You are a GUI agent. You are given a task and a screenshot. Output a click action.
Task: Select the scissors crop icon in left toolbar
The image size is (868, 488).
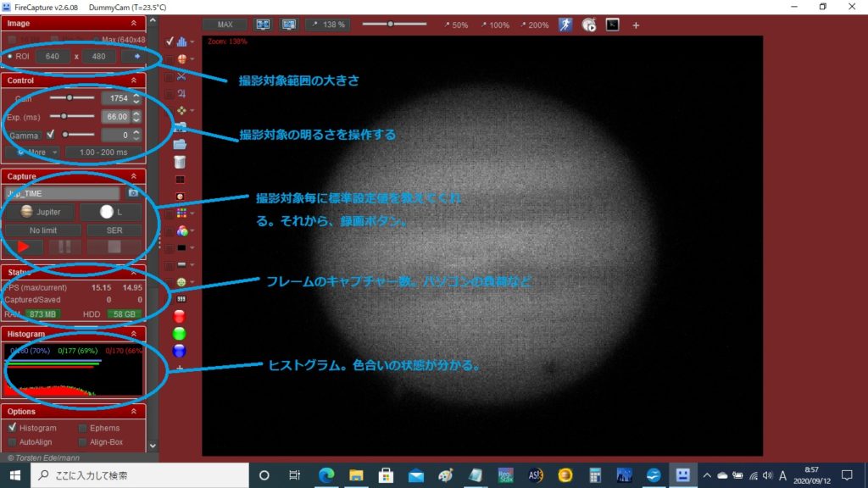point(181,76)
